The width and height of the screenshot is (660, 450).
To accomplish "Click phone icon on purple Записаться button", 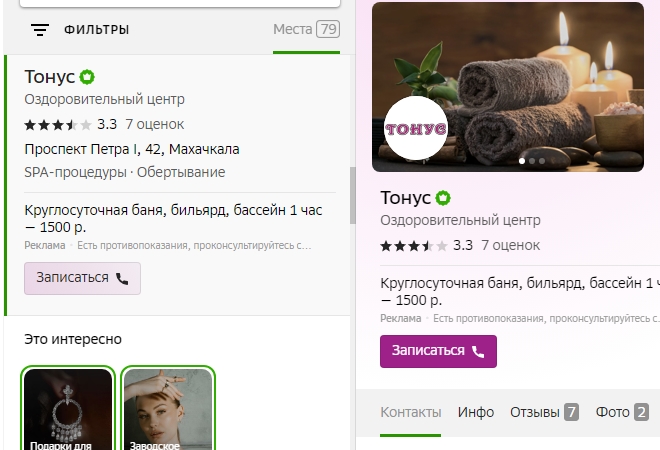I will point(478,351).
